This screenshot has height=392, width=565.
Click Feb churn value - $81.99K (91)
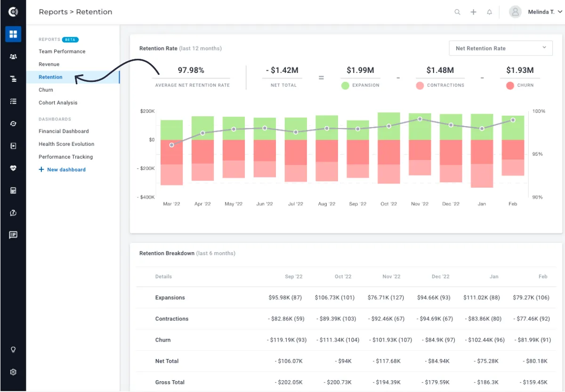pos(532,340)
